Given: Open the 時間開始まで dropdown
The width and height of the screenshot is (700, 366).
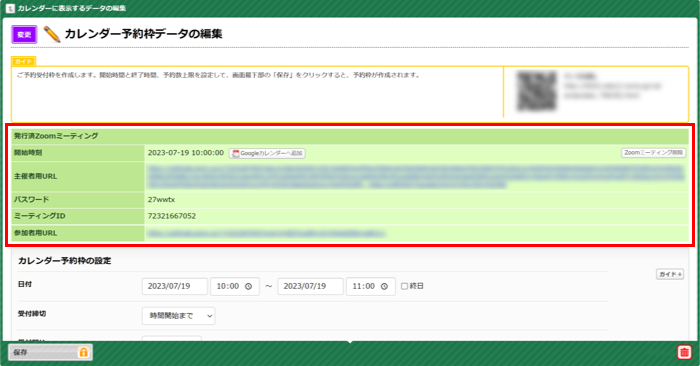Looking at the screenshot, I should [x=179, y=316].
